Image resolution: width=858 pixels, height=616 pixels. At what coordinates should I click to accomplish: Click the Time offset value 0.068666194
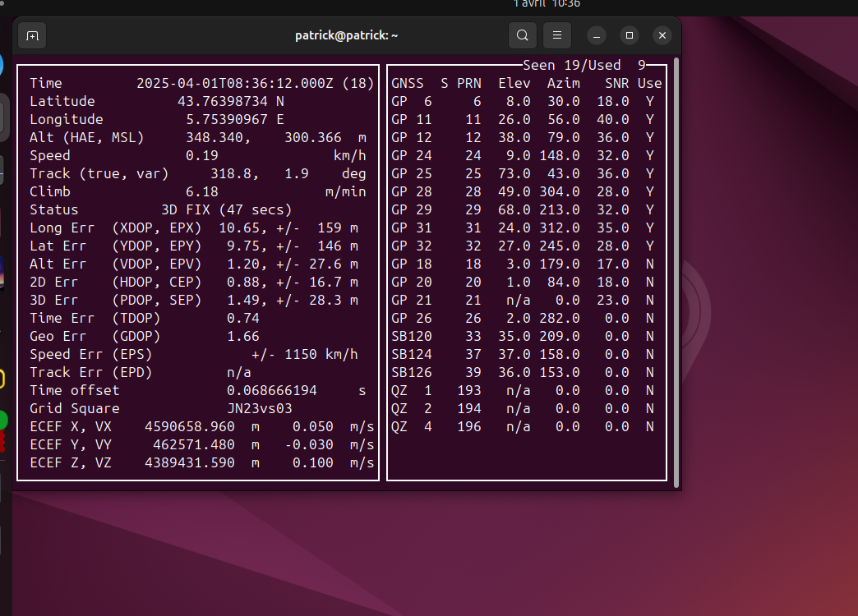pyautogui.click(x=272, y=390)
